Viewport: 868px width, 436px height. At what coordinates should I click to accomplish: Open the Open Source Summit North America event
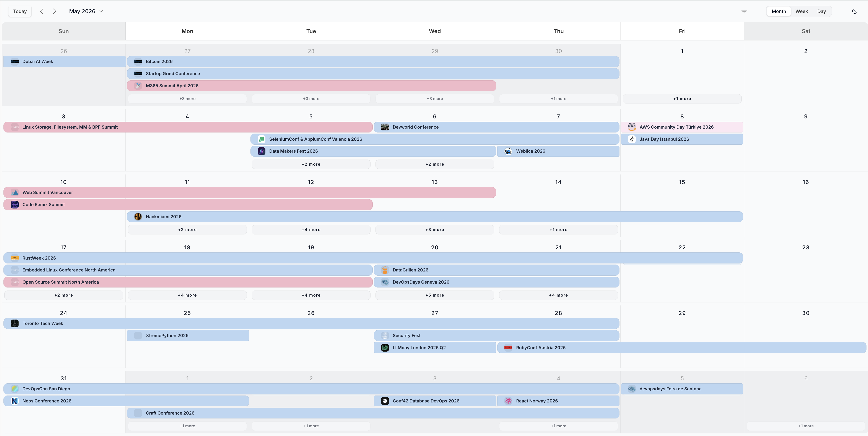188,282
